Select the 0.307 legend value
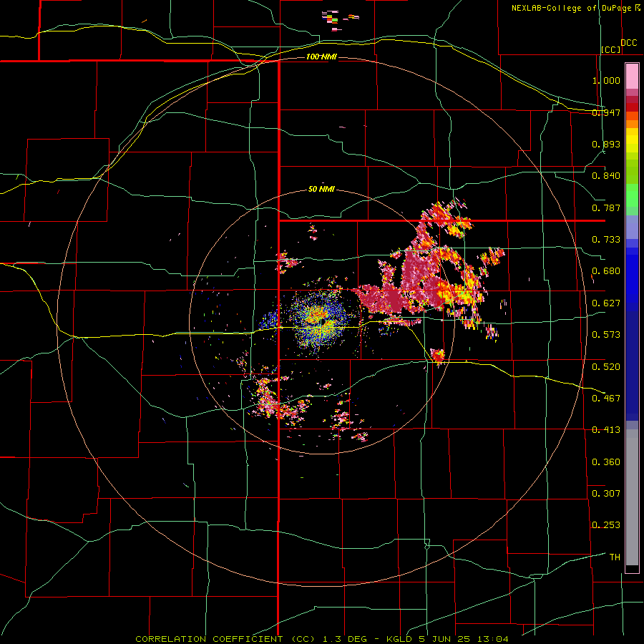 [x=606, y=494]
